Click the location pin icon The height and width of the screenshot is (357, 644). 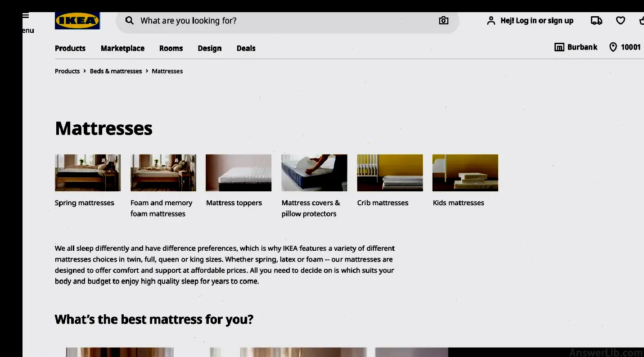tap(613, 47)
